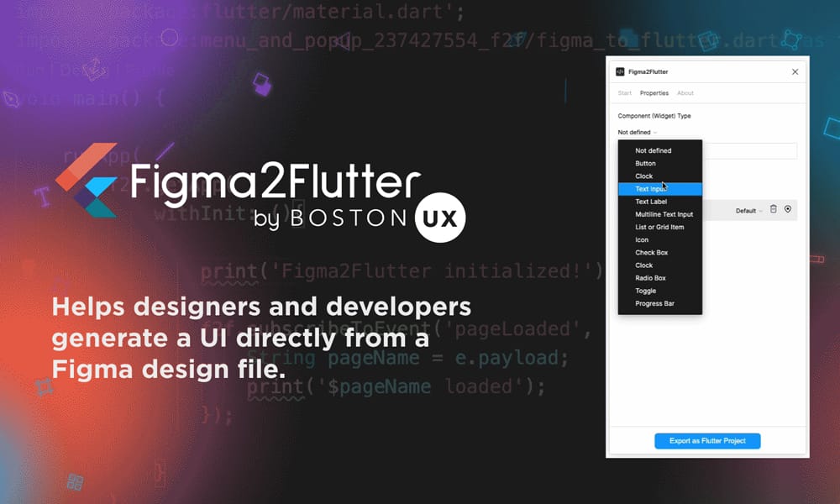
Task: Pick Toggle from the widget type options
Action: [x=645, y=290]
